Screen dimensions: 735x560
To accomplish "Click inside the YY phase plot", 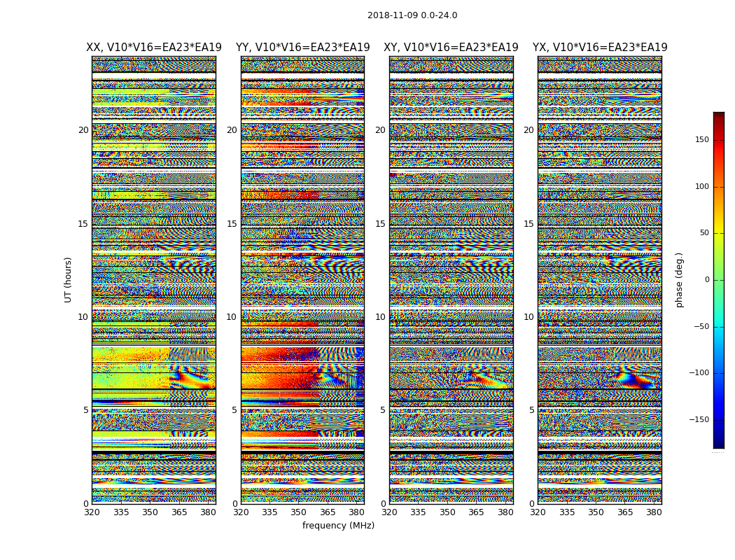I will point(302,280).
